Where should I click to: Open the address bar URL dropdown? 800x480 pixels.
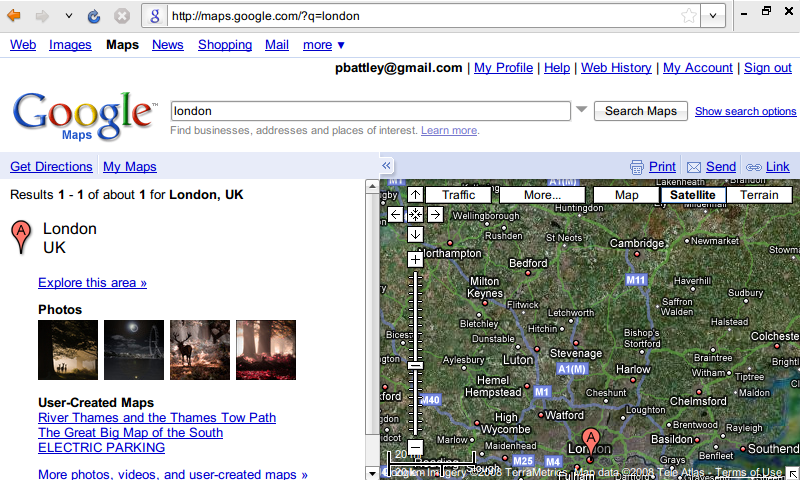coord(713,16)
